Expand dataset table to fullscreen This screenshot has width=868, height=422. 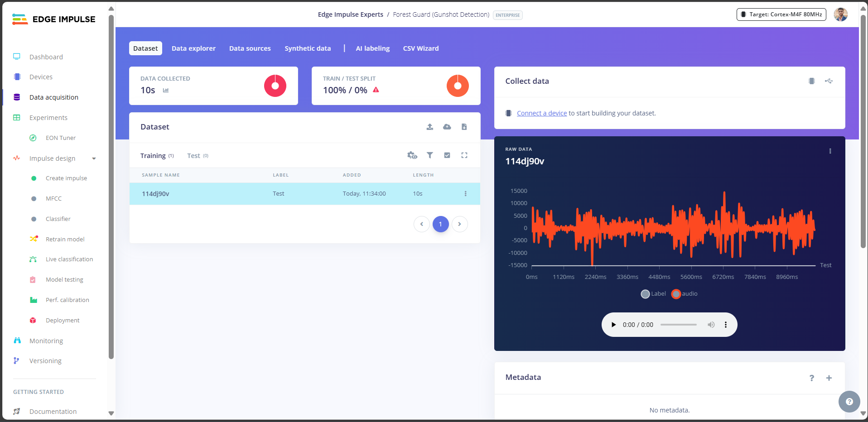[x=464, y=155]
